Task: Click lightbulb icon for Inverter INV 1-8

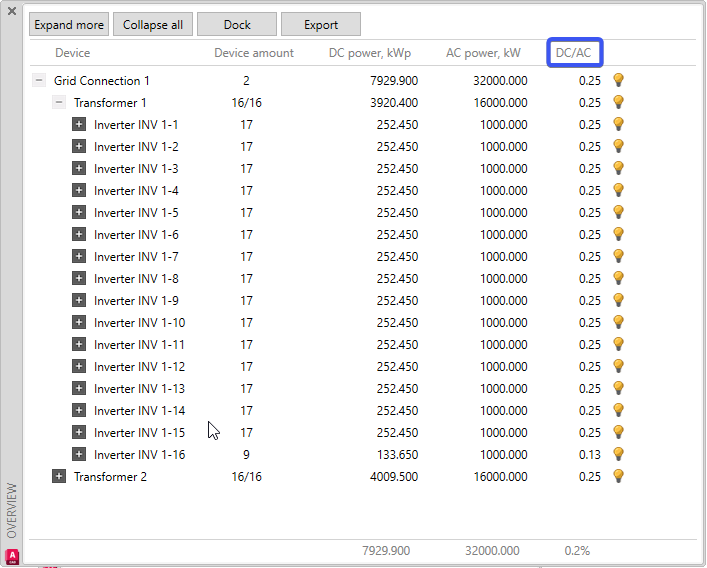Action: pyautogui.click(x=619, y=278)
